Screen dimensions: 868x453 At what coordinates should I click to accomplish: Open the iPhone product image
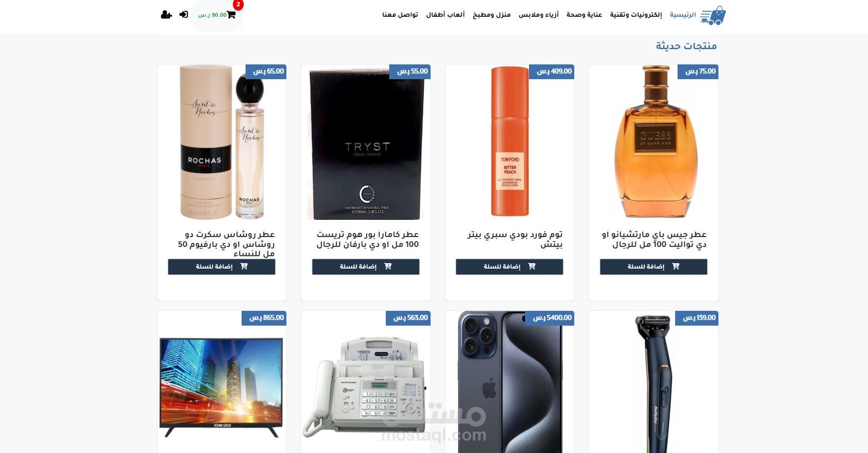pyautogui.click(x=509, y=382)
